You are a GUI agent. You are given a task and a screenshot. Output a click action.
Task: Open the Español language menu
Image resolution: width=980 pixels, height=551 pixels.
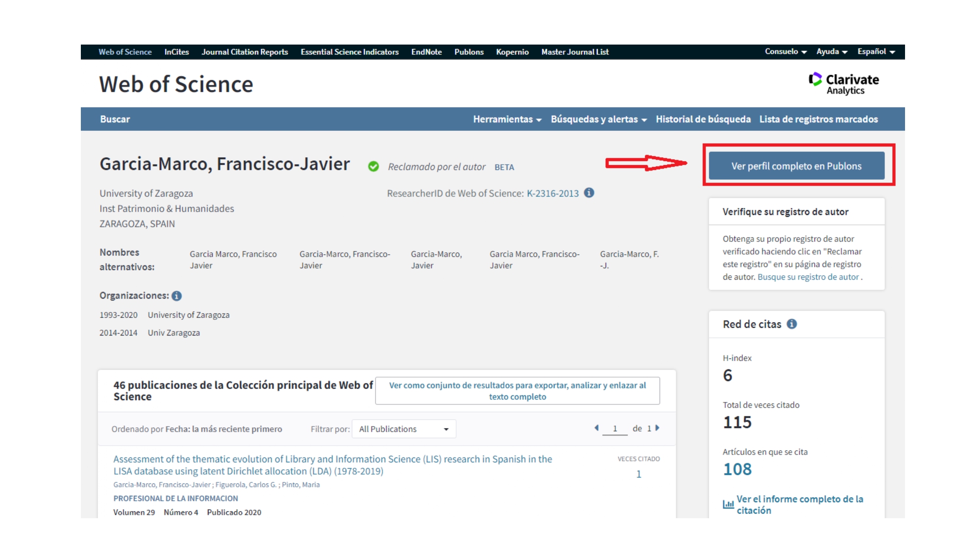tap(876, 52)
